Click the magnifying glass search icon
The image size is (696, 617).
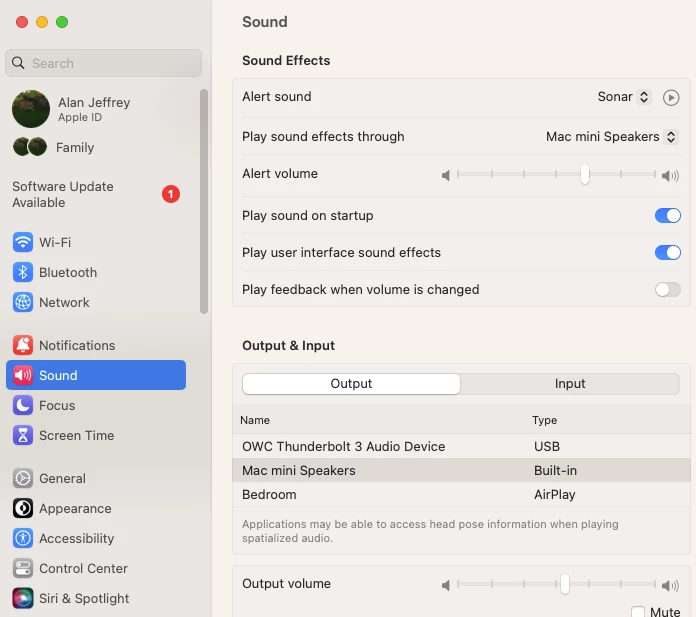pos(18,63)
